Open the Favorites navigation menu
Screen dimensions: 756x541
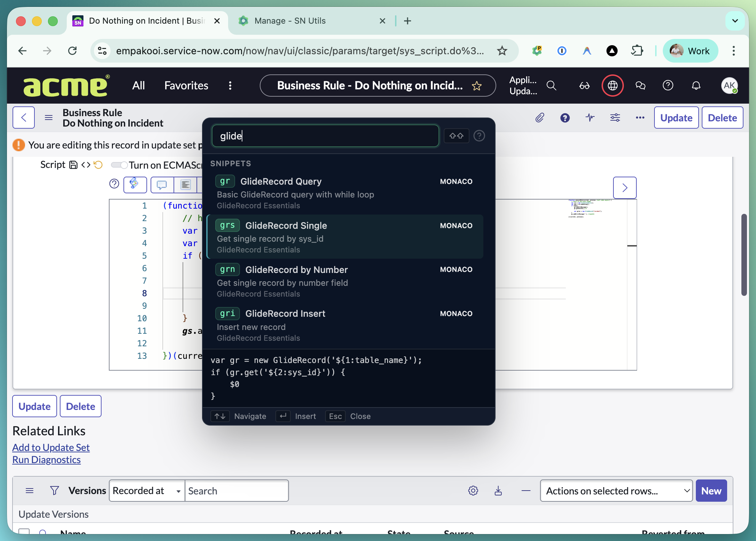(186, 86)
